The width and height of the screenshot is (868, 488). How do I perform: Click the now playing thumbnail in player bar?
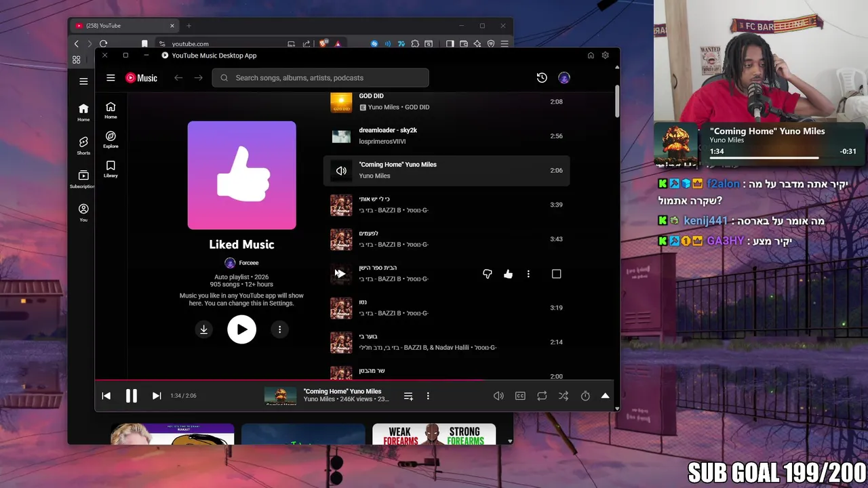pos(280,396)
